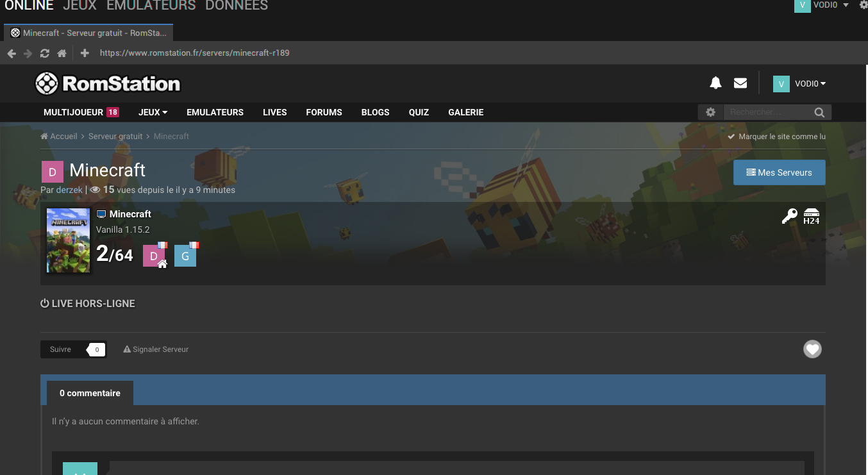Click the followers count badge 0
This screenshot has height=475, width=868.
point(97,349)
